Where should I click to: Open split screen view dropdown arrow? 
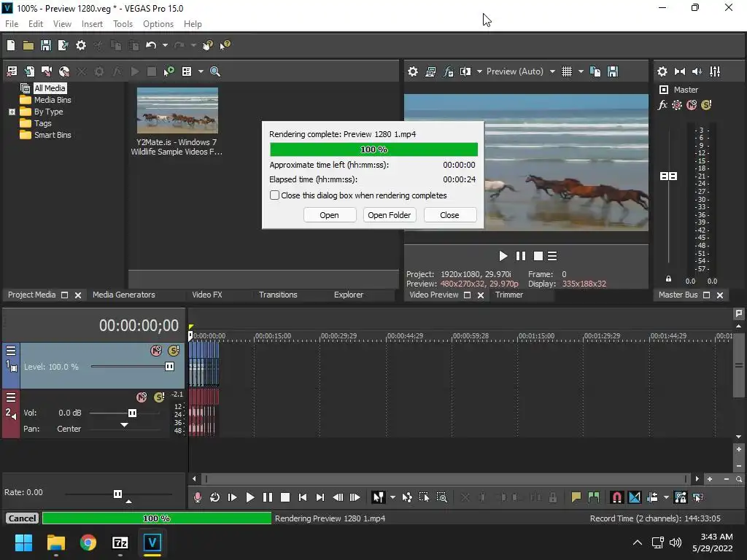pyautogui.click(x=479, y=71)
